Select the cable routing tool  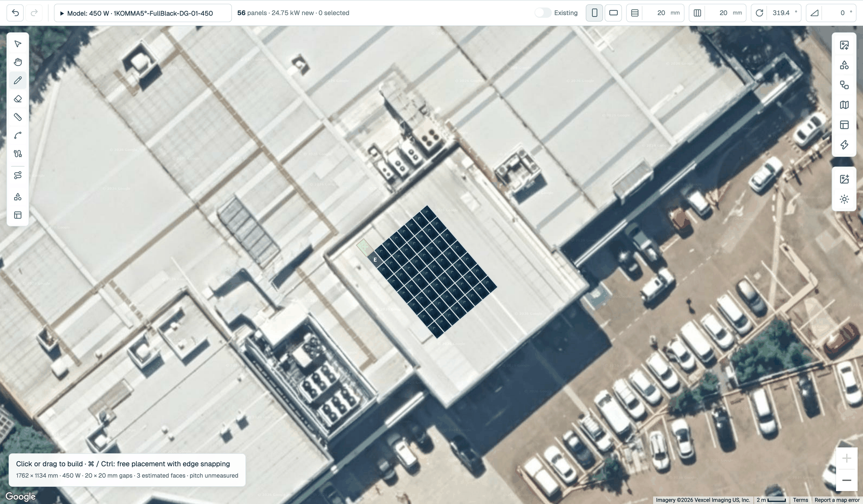pos(18,154)
